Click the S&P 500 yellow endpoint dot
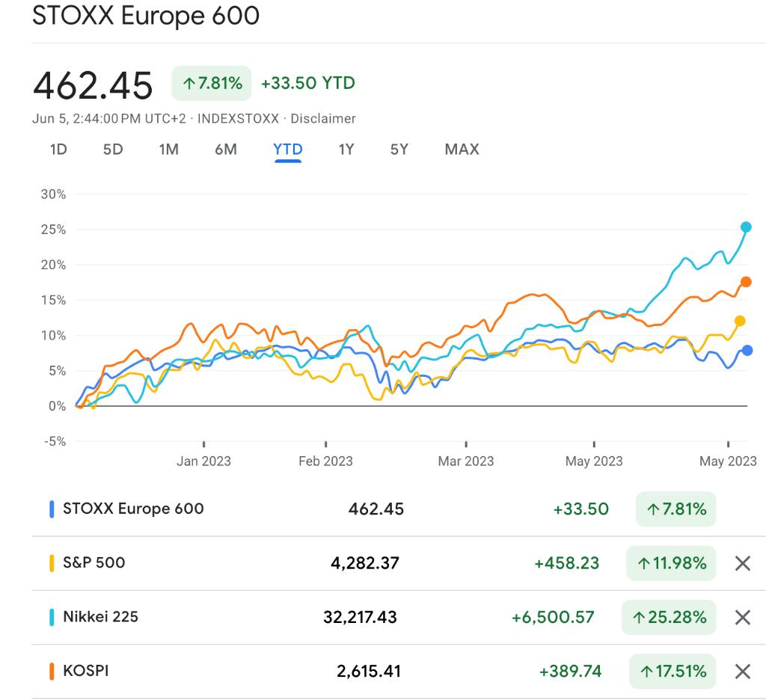The height and width of the screenshot is (700, 766). pyautogui.click(x=741, y=321)
